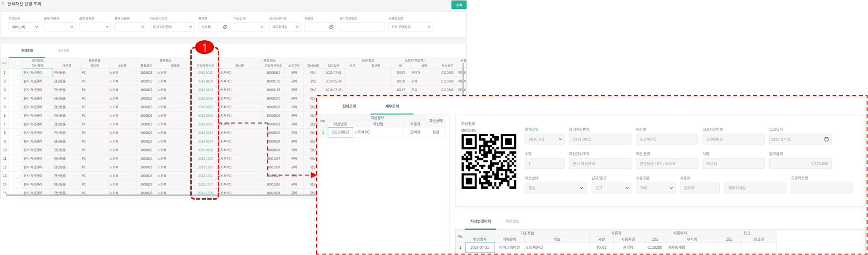Expand the 자산상태 dropdown in detail panel

point(555,188)
